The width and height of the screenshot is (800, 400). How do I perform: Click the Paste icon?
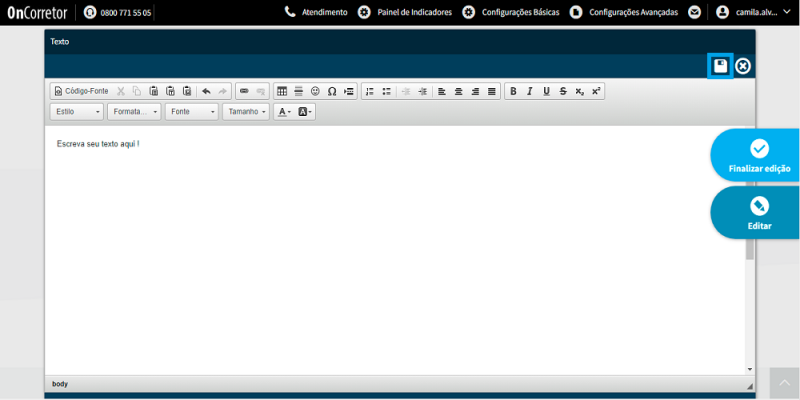point(154,91)
